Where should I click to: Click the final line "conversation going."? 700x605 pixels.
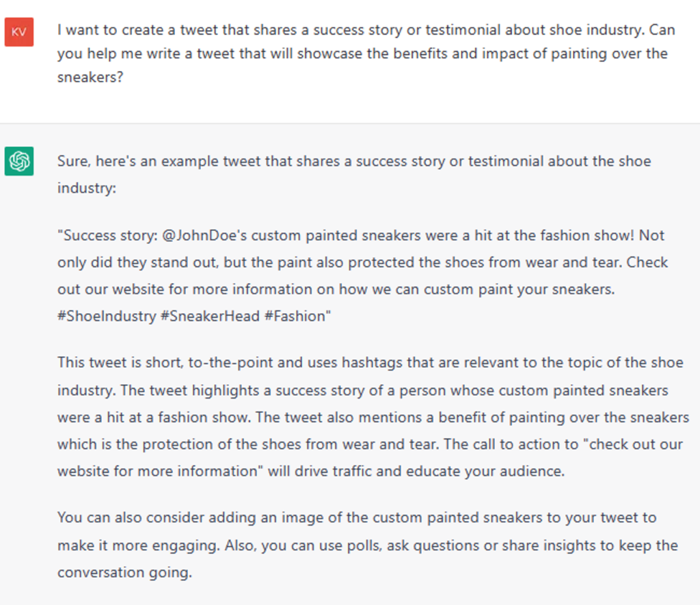pos(123,572)
